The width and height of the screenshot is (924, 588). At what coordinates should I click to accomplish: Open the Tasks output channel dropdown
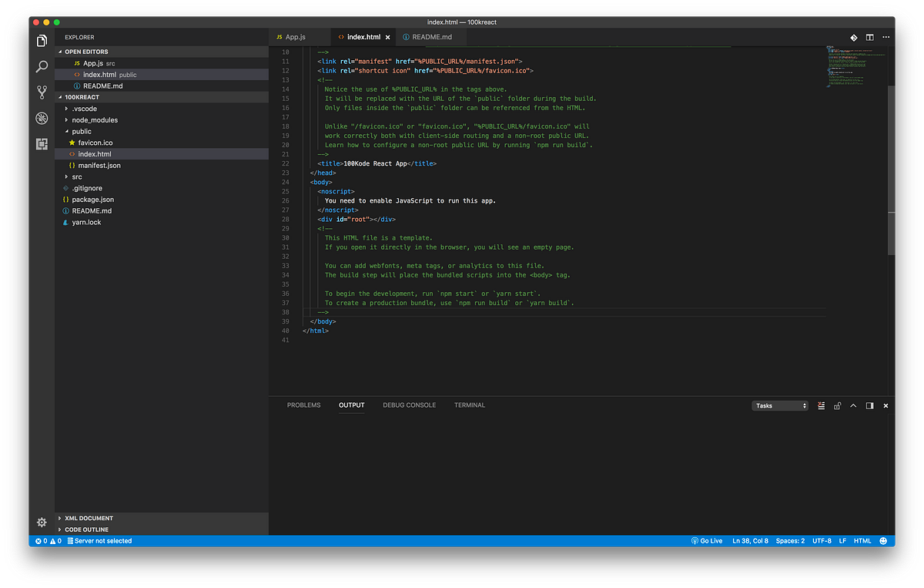(x=780, y=405)
